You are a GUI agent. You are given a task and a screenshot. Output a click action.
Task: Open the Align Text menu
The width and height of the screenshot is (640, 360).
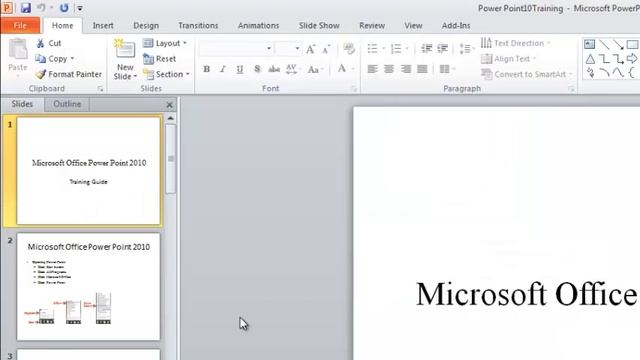[509, 59]
